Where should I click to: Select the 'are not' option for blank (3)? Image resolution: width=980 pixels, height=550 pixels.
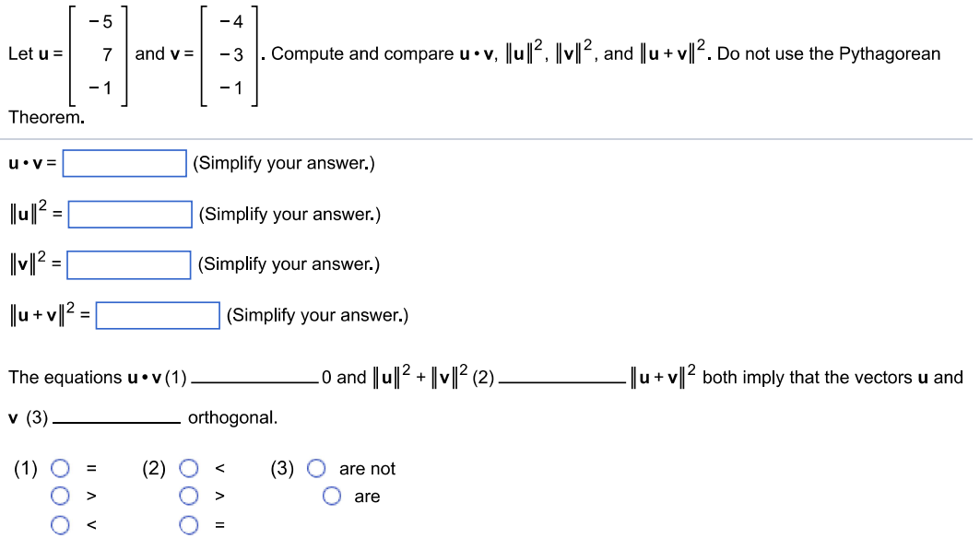click(317, 468)
